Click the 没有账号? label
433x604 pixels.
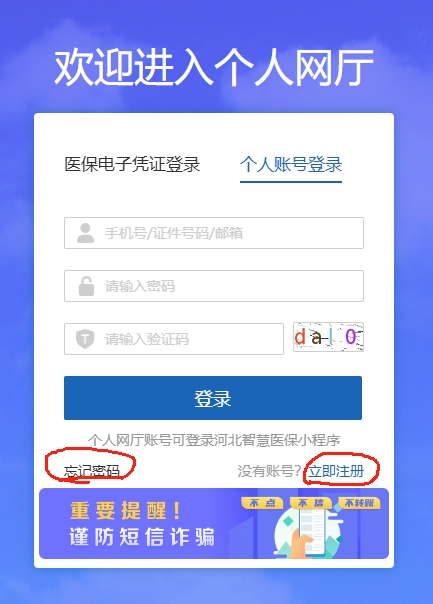click(x=269, y=471)
